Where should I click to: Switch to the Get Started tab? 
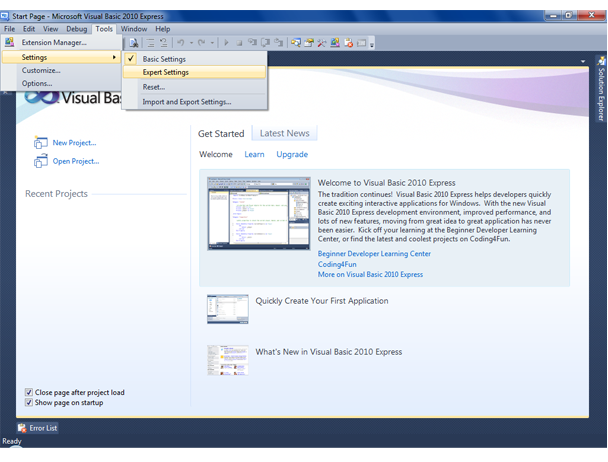coord(221,133)
